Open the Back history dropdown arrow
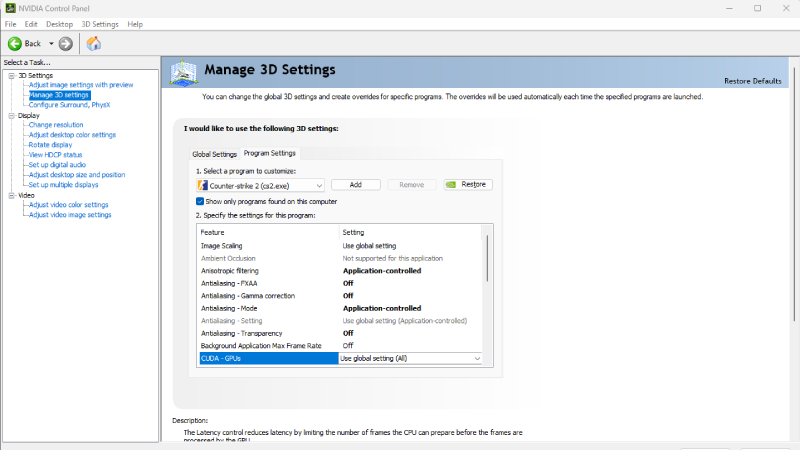 (x=51, y=44)
